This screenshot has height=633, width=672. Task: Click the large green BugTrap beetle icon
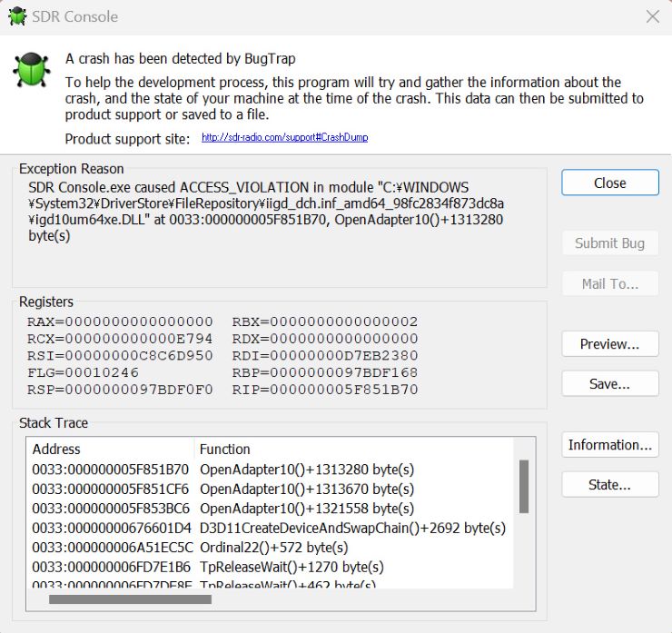31,69
